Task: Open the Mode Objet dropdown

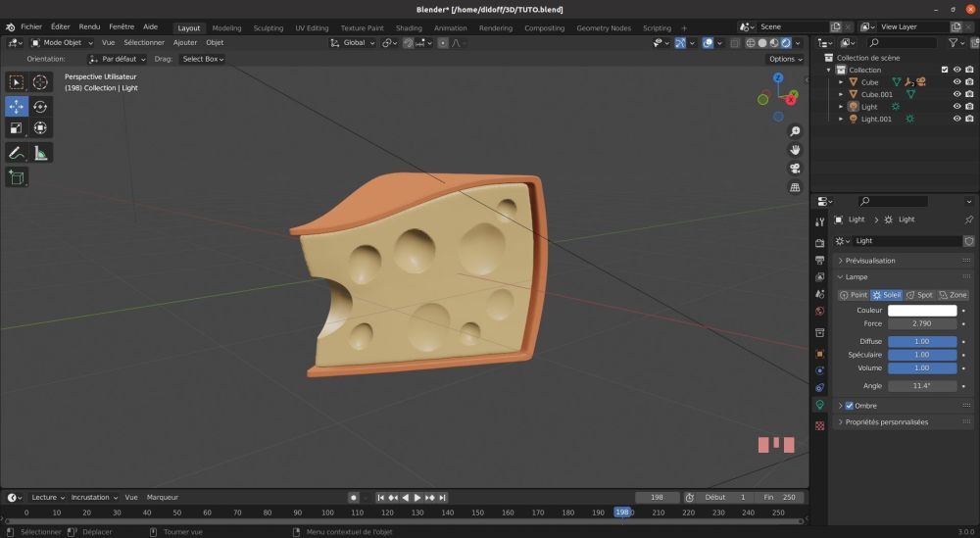Action: (63, 43)
